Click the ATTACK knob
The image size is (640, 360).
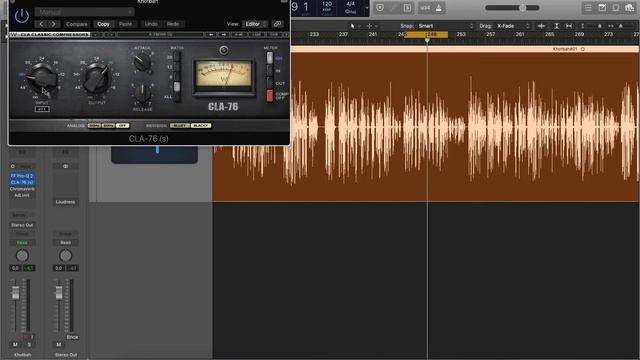tap(142, 62)
